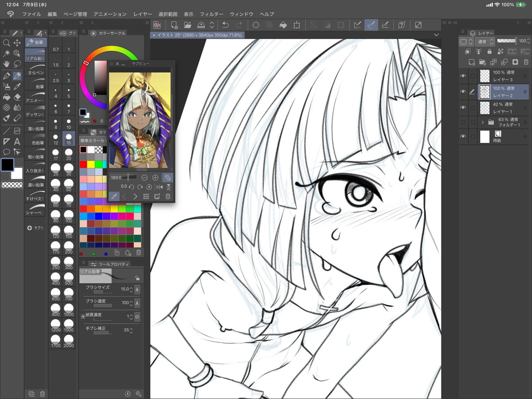The image size is (532, 399).
Task: Expand the フォルダー 1 folder chevron
Action: pyautogui.click(x=483, y=122)
